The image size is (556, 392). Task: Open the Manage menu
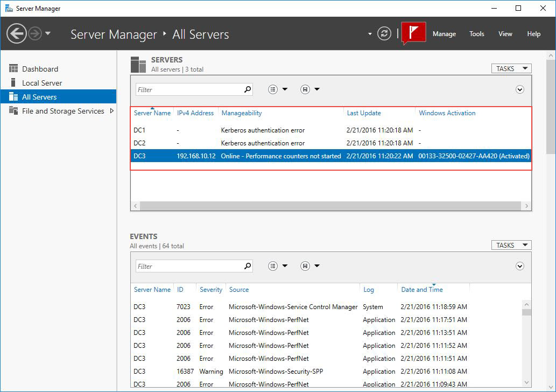(x=444, y=33)
